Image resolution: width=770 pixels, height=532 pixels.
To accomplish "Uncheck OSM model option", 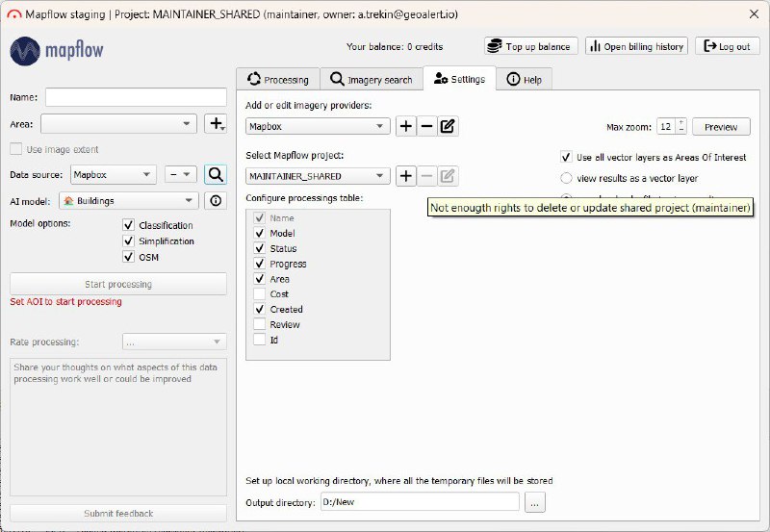I will coord(128,257).
